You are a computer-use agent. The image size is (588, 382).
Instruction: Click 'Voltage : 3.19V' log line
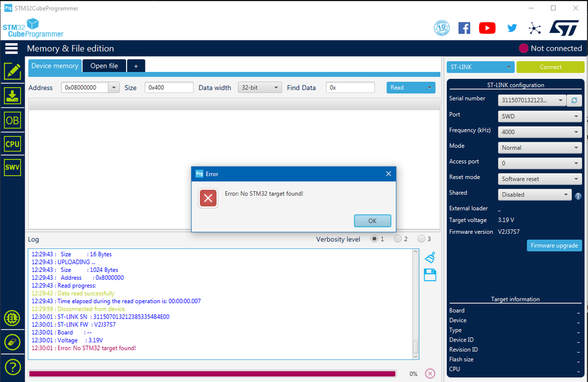67,340
